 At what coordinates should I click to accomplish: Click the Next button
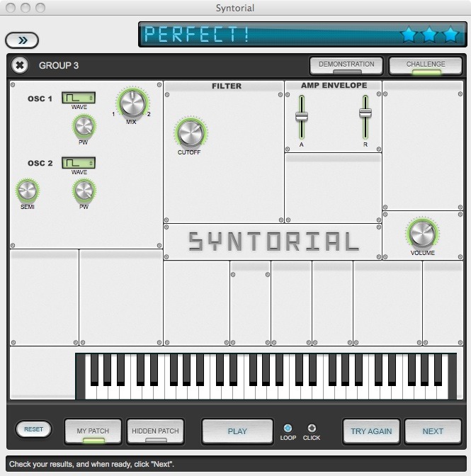[x=433, y=431]
